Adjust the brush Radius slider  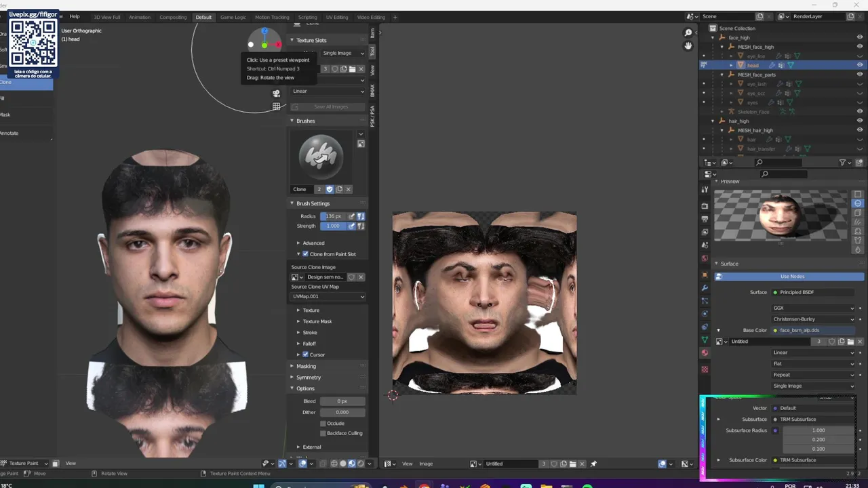pos(333,216)
